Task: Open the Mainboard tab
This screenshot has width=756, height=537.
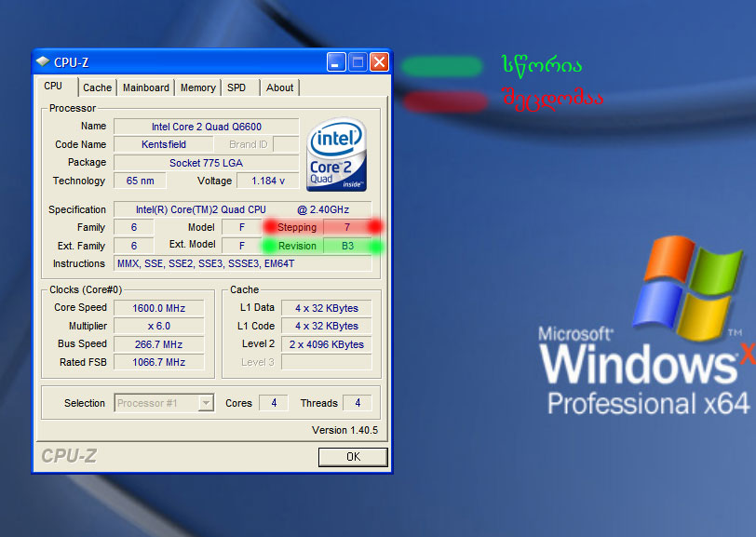Action: 146,87
